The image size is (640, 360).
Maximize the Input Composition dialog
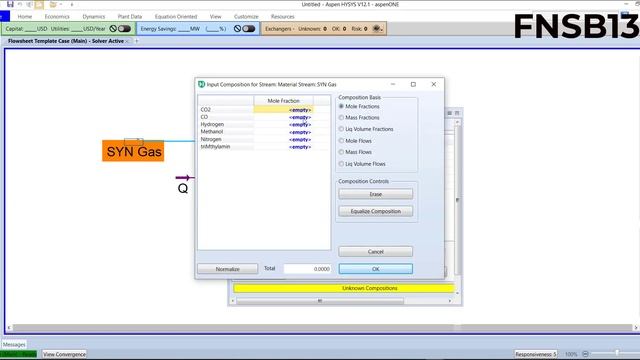point(413,84)
